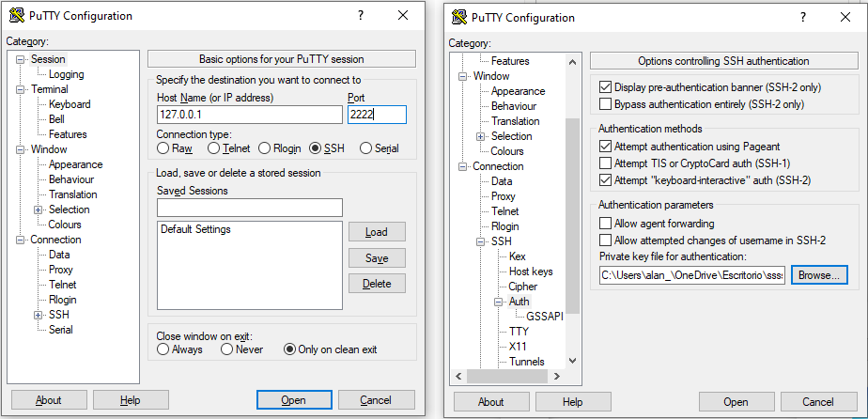This screenshot has width=868, height=419.
Task: Enable Allow agent forwarding
Action: [x=606, y=223]
